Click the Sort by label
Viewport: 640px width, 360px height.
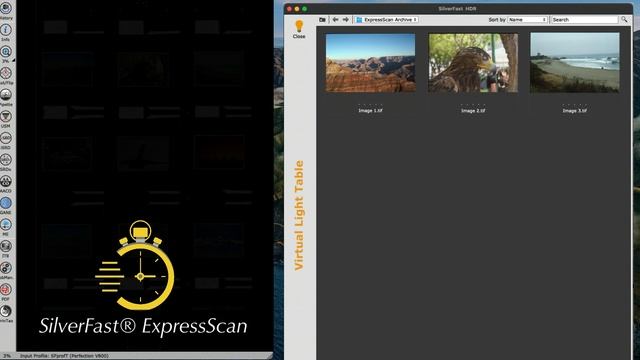(x=497, y=20)
